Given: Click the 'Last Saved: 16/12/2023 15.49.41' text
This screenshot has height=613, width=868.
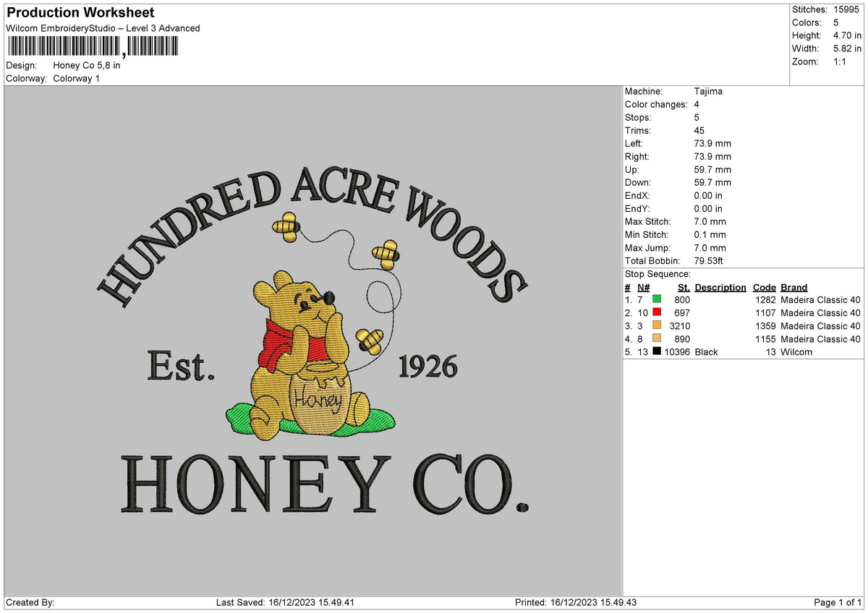Looking at the screenshot, I should [285, 602].
